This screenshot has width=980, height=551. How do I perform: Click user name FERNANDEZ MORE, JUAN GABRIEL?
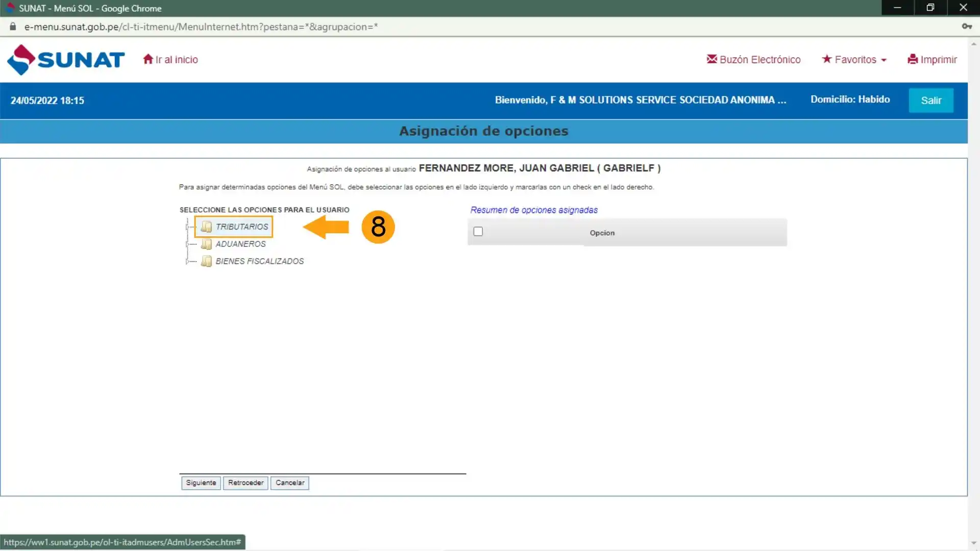point(506,168)
